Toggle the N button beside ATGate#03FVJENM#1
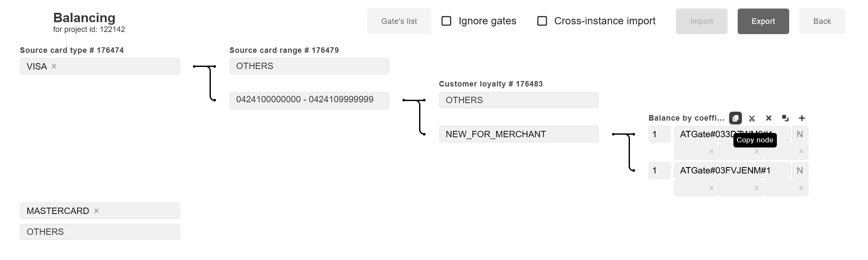The width and height of the screenshot is (868, 260). 800,170
